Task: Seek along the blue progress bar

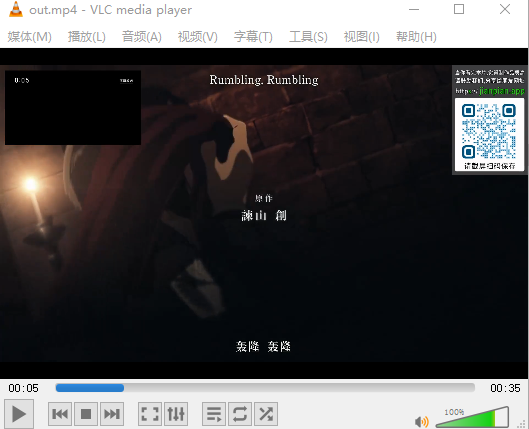Action: (265, 388)
